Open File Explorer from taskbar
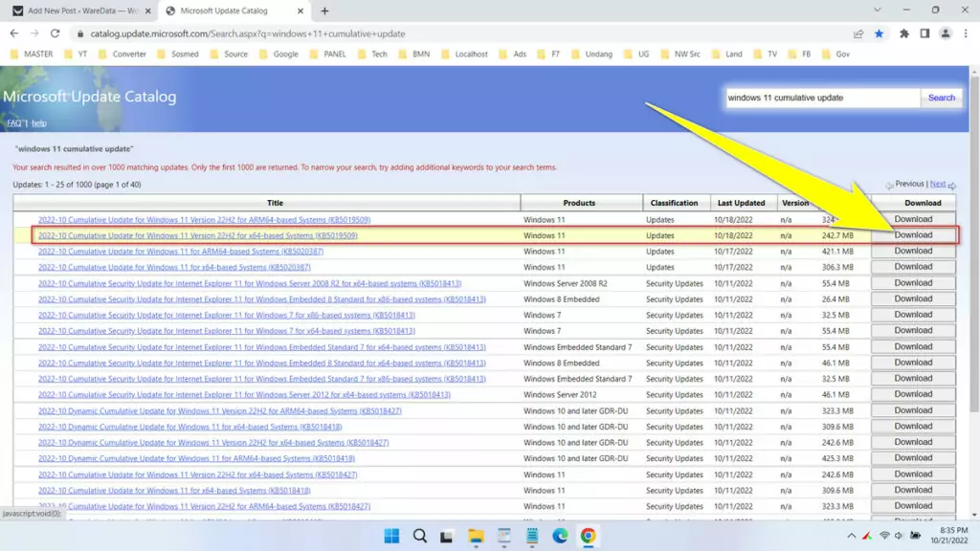 click(x=476, y=536)
